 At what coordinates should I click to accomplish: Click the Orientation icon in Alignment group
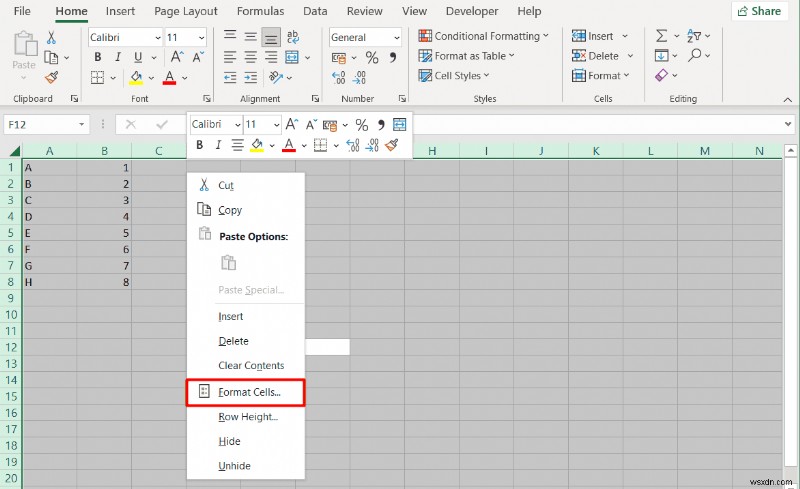(x=276, y=77)
